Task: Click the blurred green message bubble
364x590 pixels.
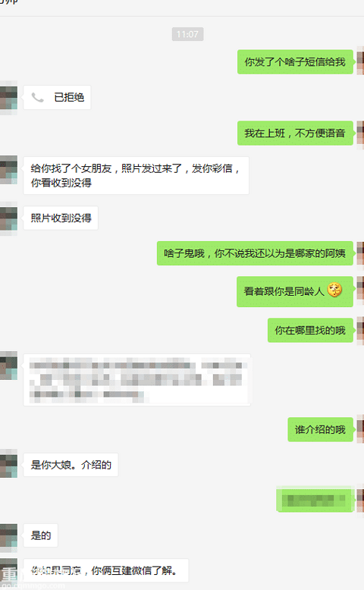Action: [315, 500]
